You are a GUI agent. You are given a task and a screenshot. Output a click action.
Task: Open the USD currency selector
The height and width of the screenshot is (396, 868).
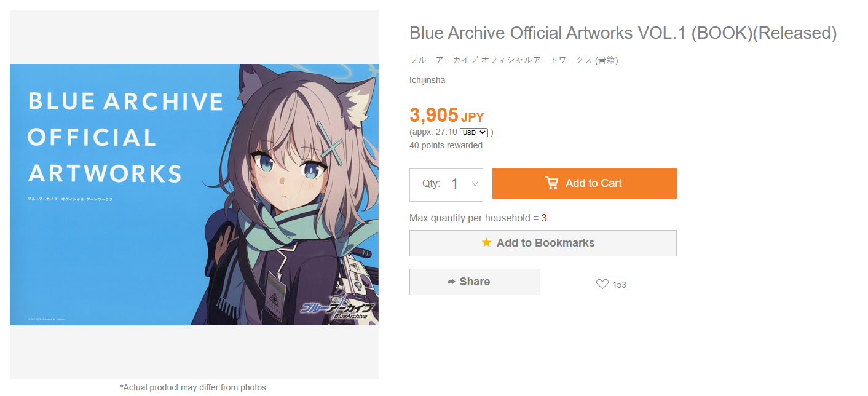pos(473,132)
